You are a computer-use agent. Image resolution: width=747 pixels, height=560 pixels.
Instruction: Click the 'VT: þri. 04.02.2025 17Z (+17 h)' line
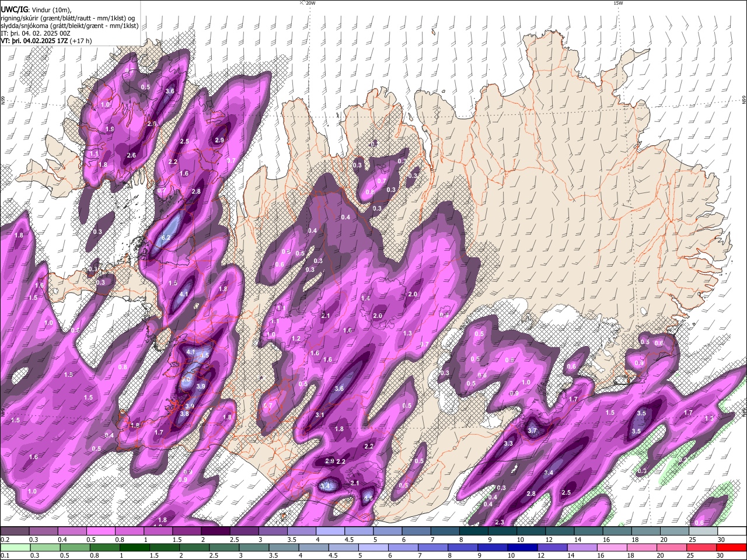pos(46,41)
